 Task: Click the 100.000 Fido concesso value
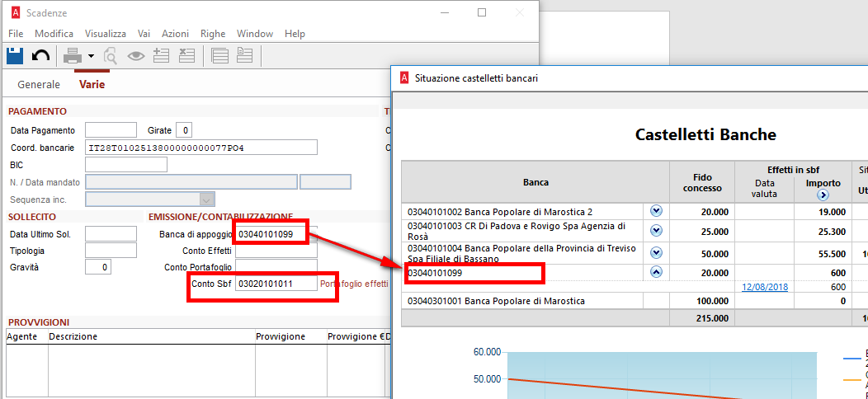click(x=714, y=301)
